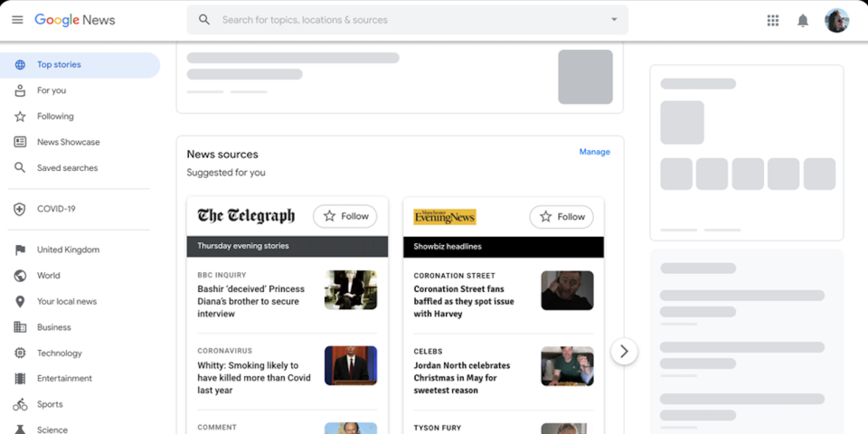Open the Following section
Viewport: 868px width, 434px height.
coord(55,117)
